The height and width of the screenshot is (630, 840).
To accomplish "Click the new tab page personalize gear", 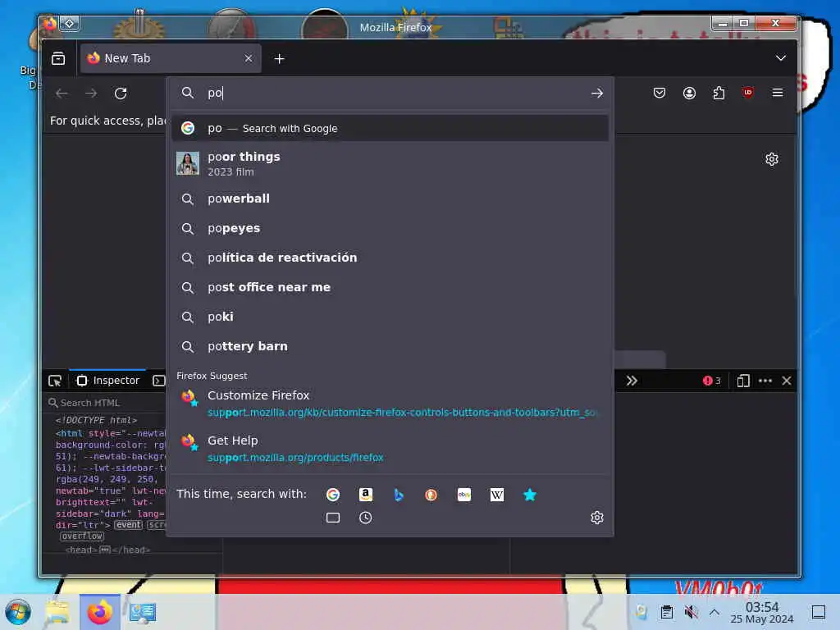I will (x=771, y=159).
